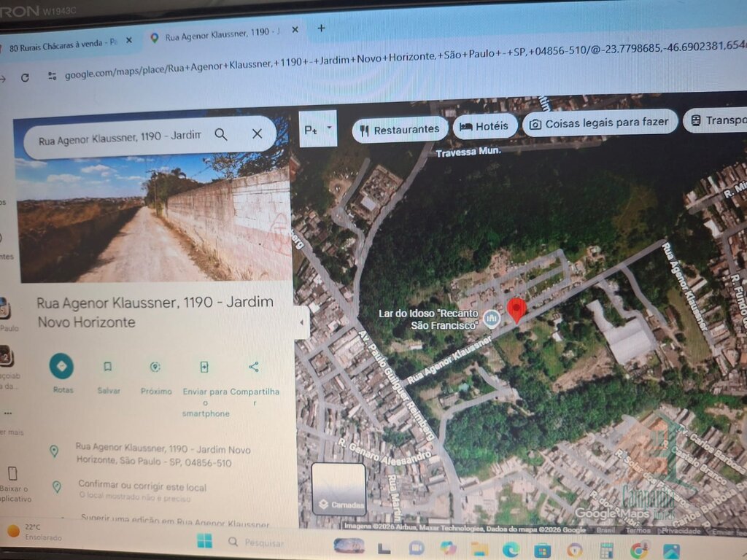747x560 pixels.
Task: Click Confirmar ou corrigir este local
Action: 142,486
